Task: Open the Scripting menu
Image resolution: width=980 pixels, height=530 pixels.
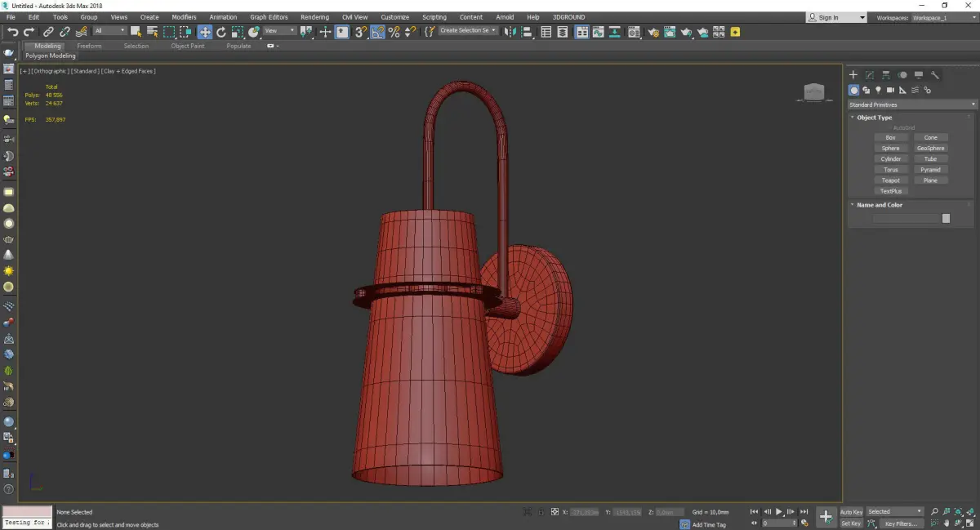Action: (x=434, y=17)
